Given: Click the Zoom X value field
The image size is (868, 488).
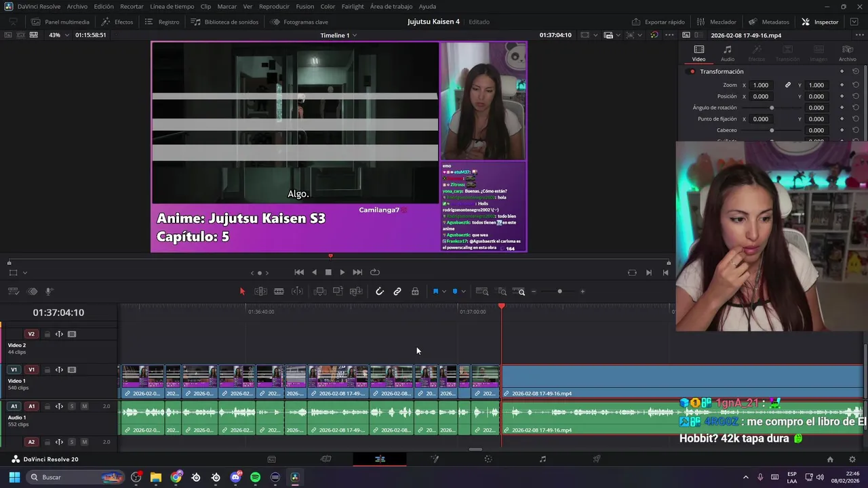Looking at the screenshot, I should tap(761, 85).
